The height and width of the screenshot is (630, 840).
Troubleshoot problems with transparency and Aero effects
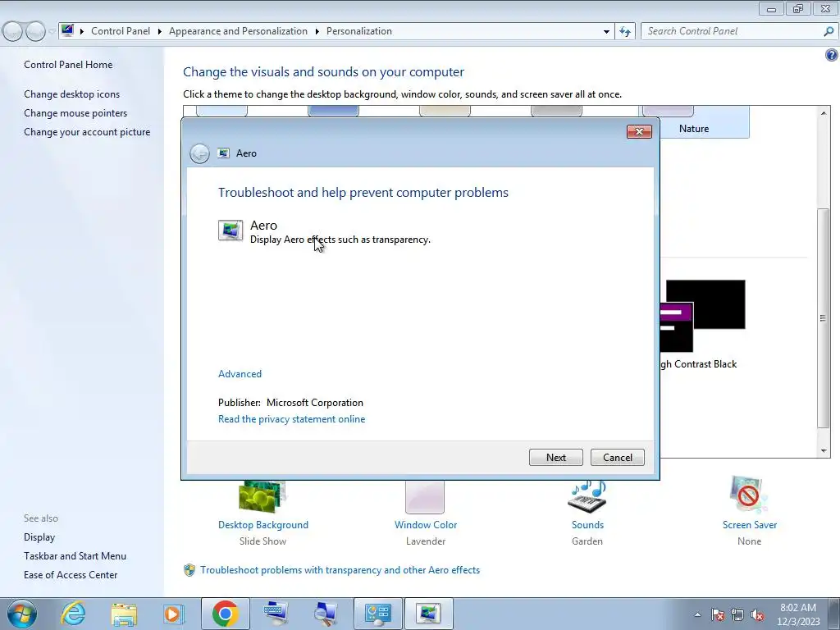click(340, 570)
